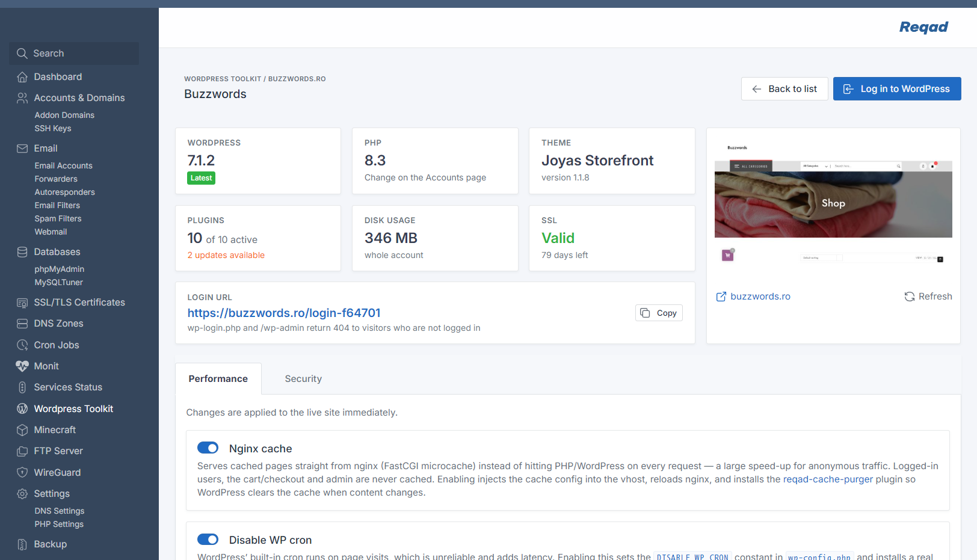Click the DNS Zones server icon

click(x=22, y=324)
